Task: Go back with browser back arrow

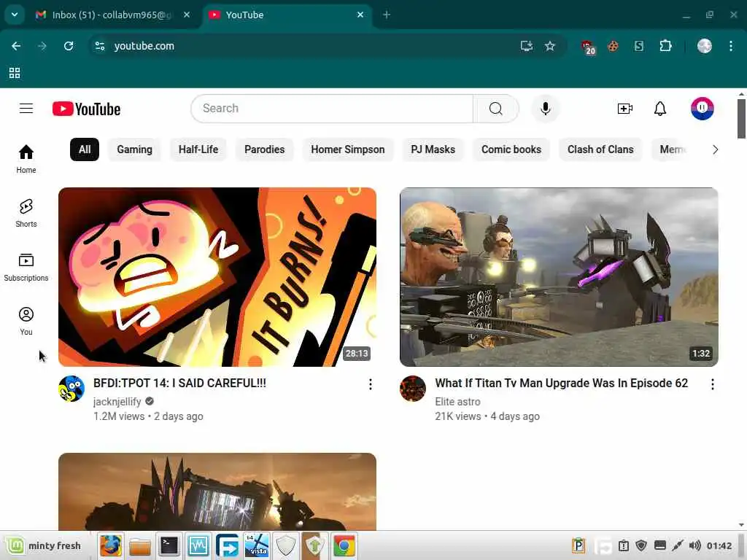Action: [x=16, y=46]
